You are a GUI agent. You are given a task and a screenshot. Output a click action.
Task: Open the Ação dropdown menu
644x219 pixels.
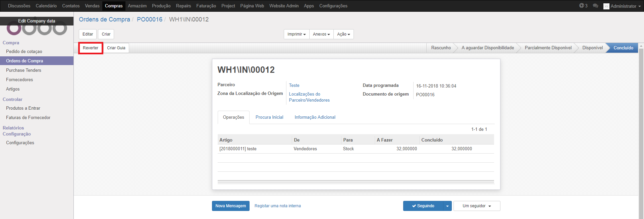pos(343,34)
